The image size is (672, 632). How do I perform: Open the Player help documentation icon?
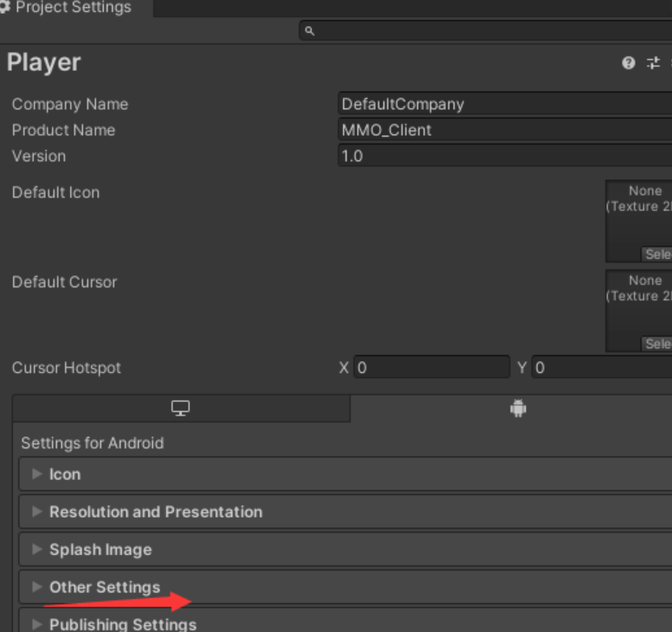629,63
